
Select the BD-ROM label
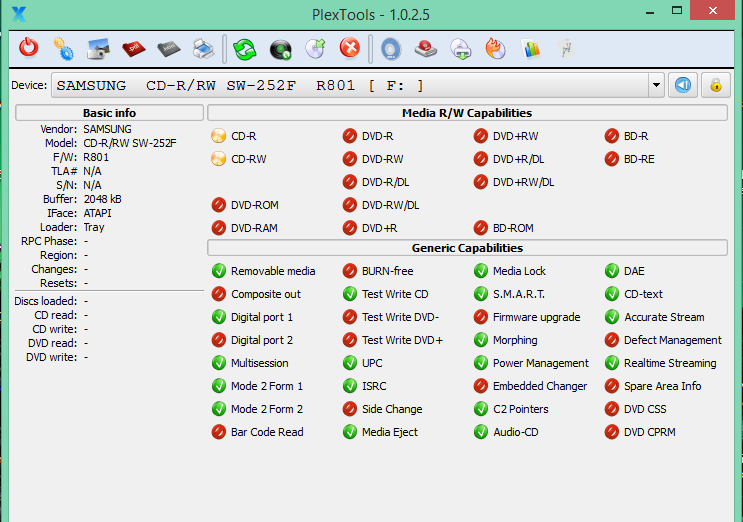pyautogui.click(x=513, y=228)
